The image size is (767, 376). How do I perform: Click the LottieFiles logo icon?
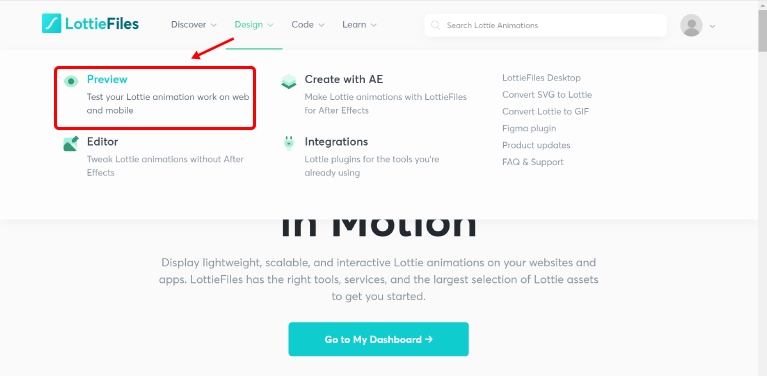(x=51, y=23)
